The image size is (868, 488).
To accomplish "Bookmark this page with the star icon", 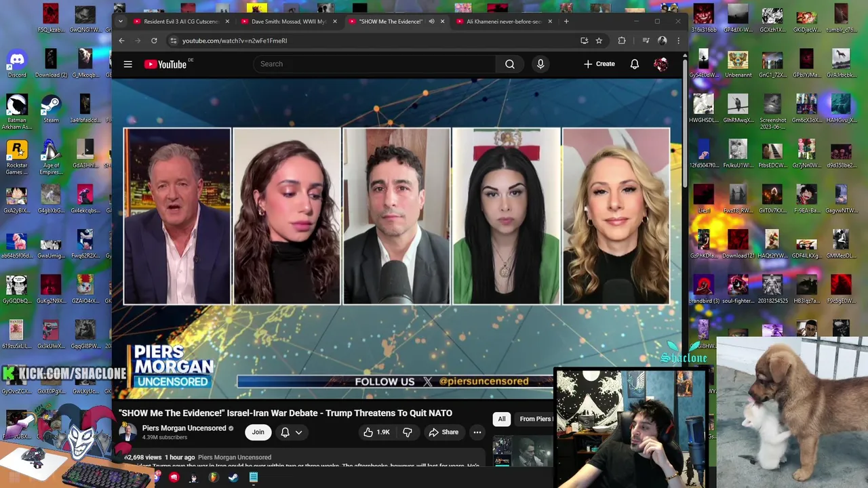I will pos(599,41).
